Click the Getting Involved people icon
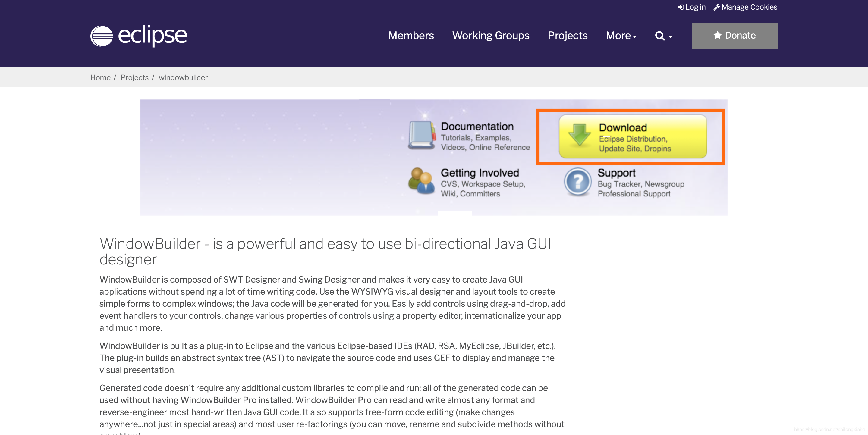This screenshot has height=435, width=868. click(421, 181)
